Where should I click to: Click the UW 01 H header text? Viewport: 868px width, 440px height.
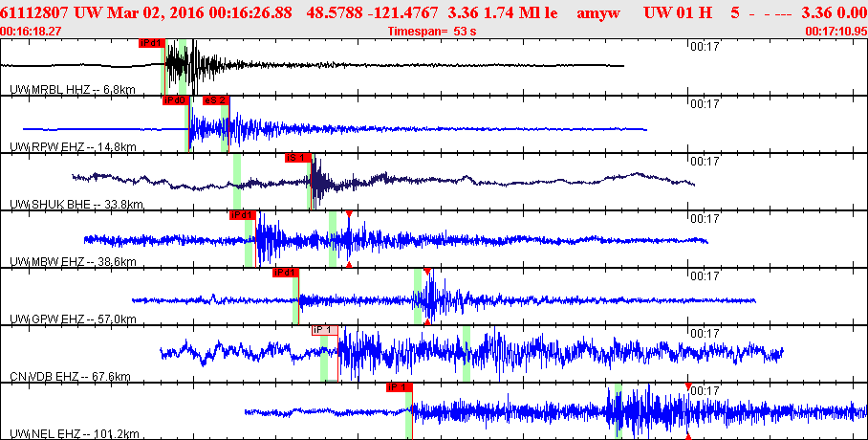pyautogui.click(x=678, y=13)
